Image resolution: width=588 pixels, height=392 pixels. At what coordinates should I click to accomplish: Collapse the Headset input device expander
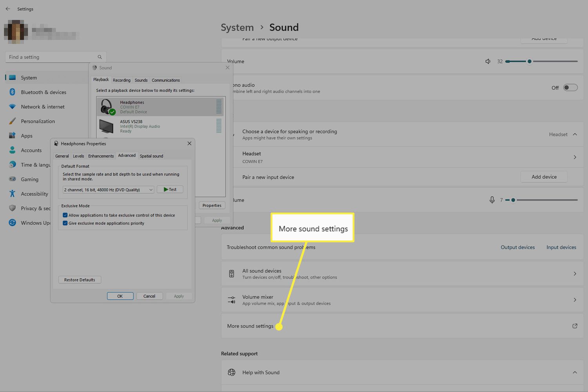pos(575,134)
